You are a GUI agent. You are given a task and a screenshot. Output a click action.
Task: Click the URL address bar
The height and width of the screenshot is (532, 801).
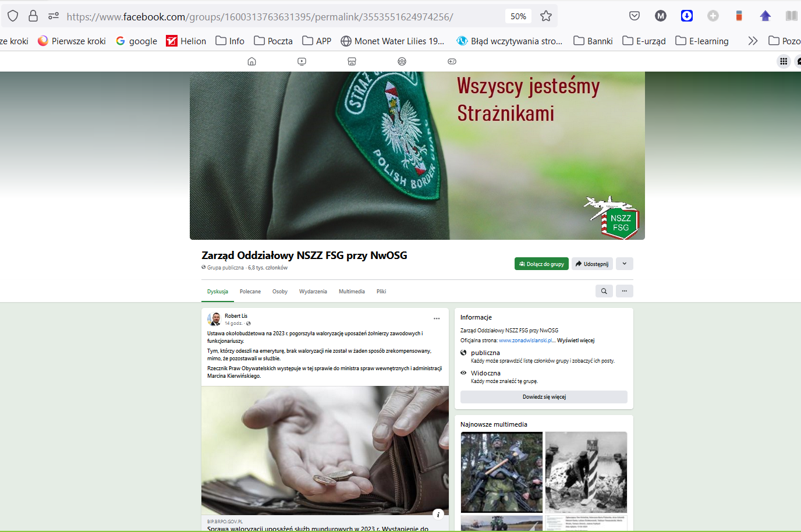point(279,16)
